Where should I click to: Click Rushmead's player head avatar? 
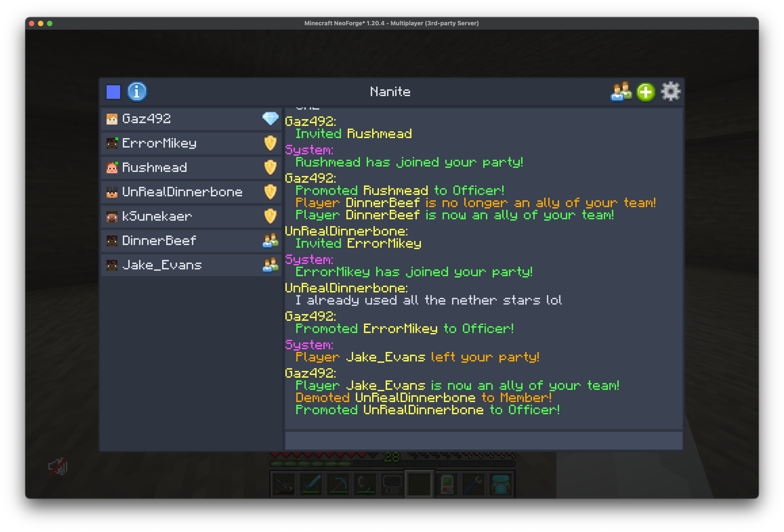112,168
